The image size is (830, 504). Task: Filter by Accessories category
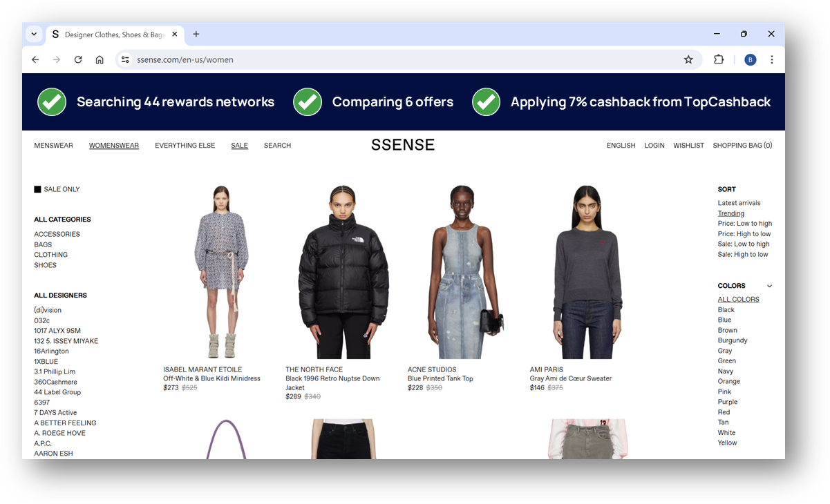pos(57,235)
